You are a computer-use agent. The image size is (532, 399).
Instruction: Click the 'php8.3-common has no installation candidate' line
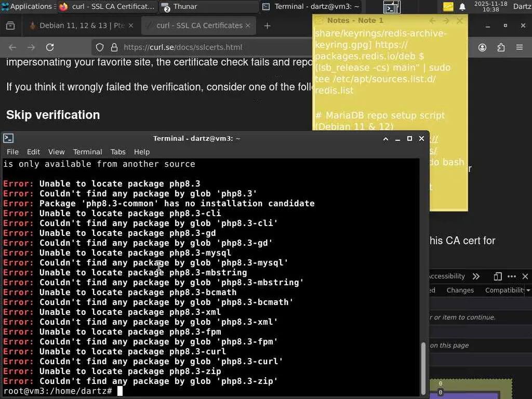point(159,204)
